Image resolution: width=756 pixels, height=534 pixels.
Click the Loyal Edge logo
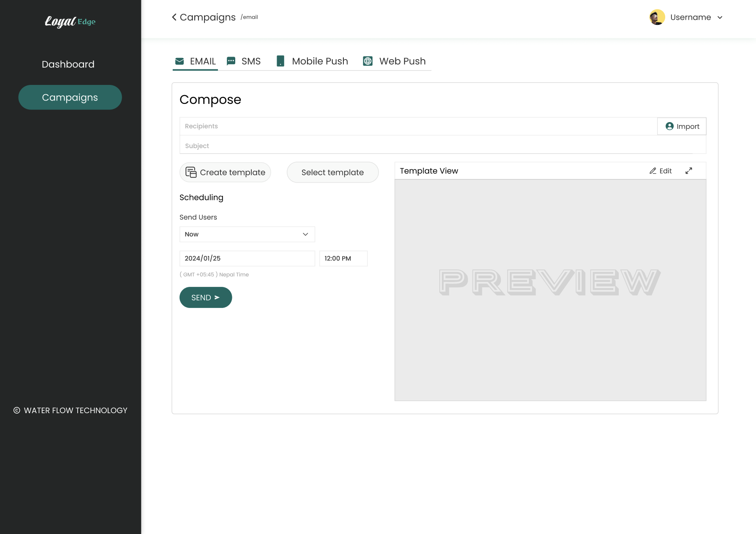pyautogui.click(x=70, y=22)
